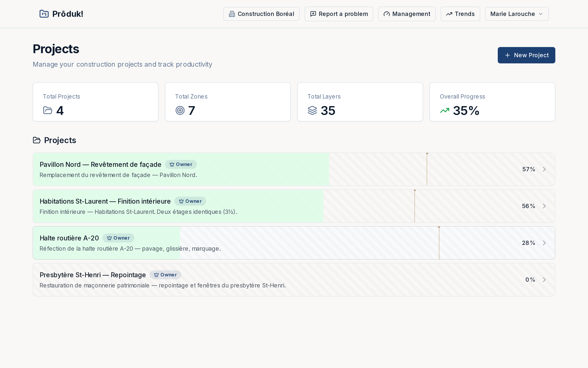Go to Management

click(407, 14)
